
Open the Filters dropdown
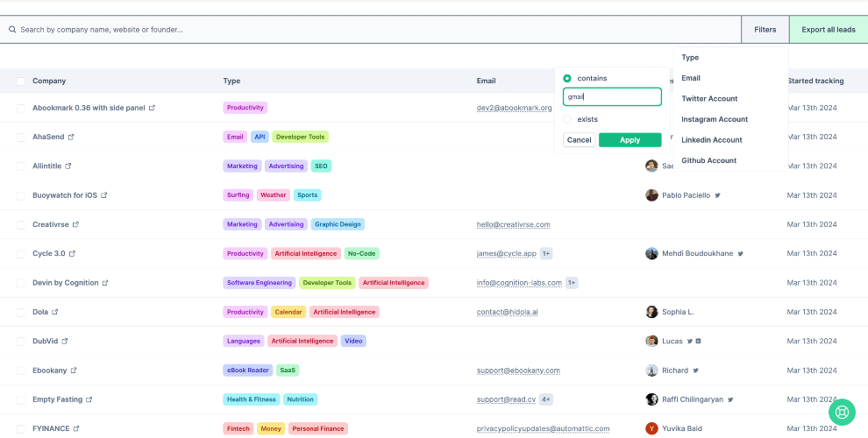765,29
